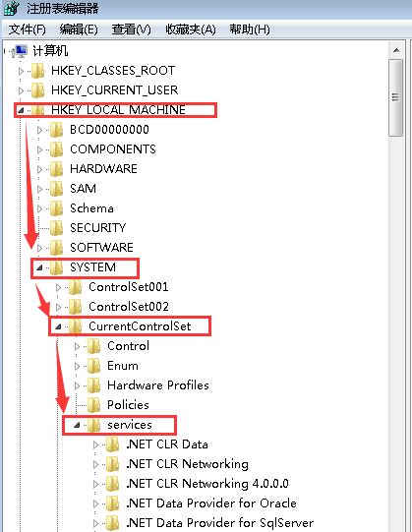Select the Computer root node icon
This screenshot has width=412, height=532.
tap(20, 51)
